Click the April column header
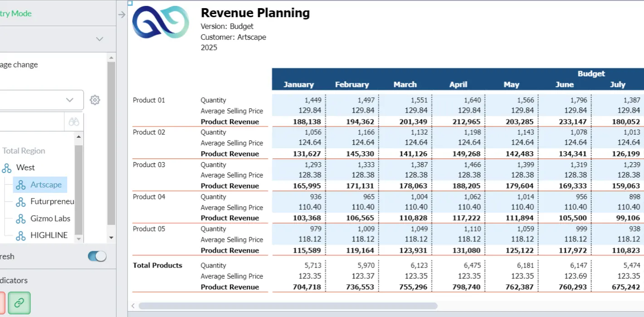644x317 pixels. click(458, 84)
